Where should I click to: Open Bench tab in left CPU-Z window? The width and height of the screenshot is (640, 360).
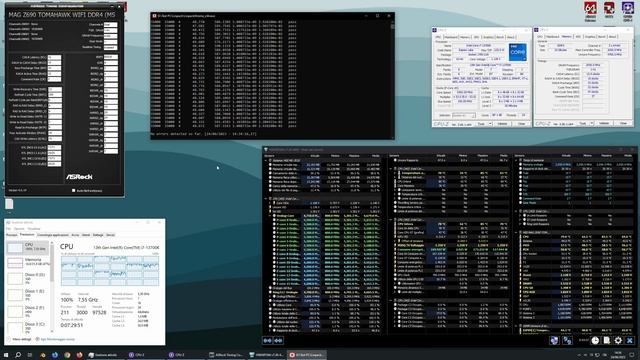(500, 37)
